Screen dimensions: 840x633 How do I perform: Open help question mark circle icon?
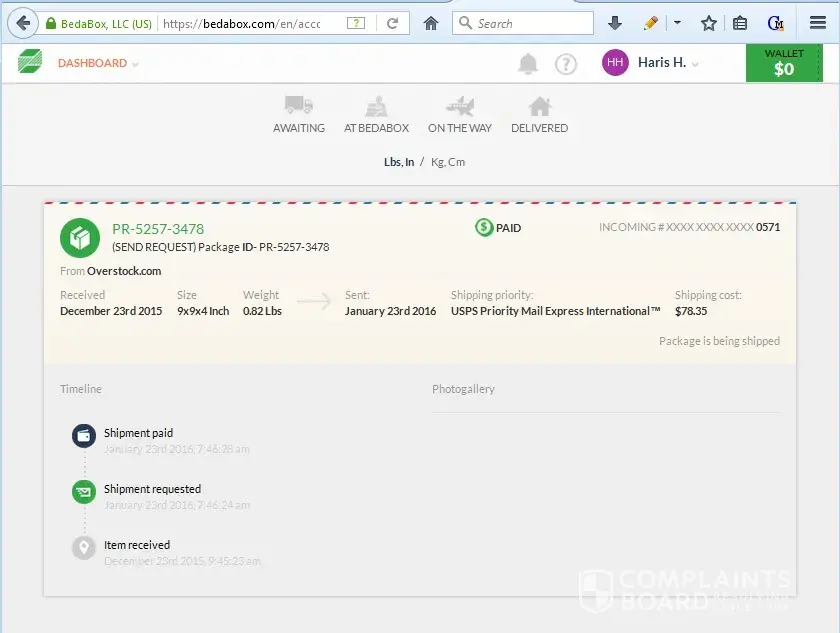[566, 64]
